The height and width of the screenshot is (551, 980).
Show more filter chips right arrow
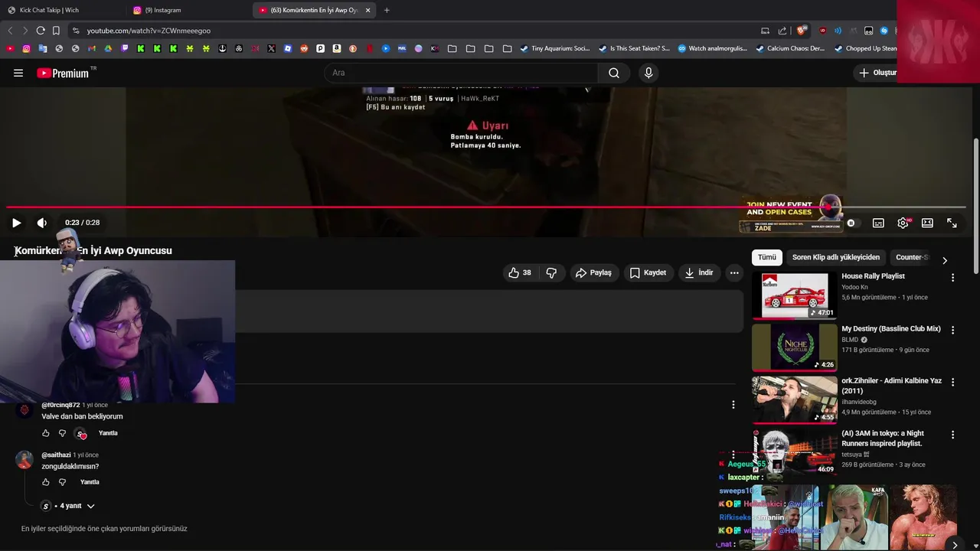(x=944, y=260)
